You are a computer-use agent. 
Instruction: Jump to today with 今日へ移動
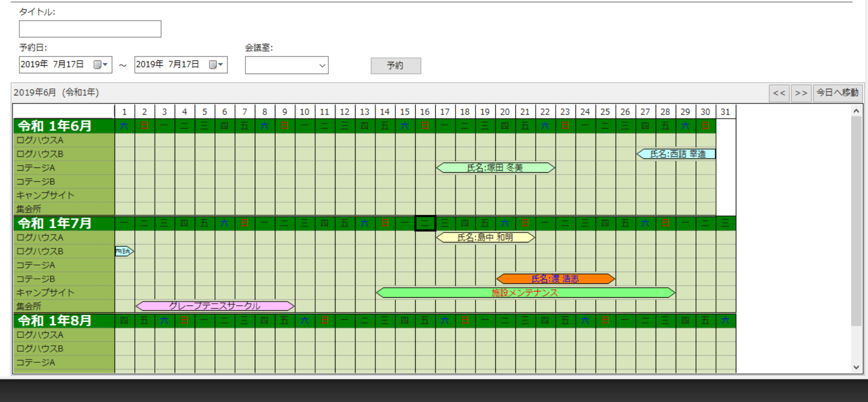[837, 93]
